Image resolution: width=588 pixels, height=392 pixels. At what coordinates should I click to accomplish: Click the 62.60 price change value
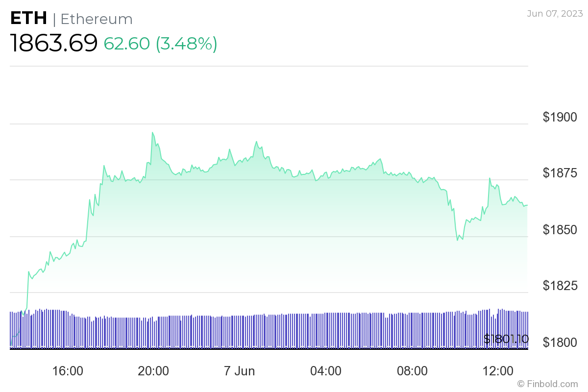click(x=126, y=44)
